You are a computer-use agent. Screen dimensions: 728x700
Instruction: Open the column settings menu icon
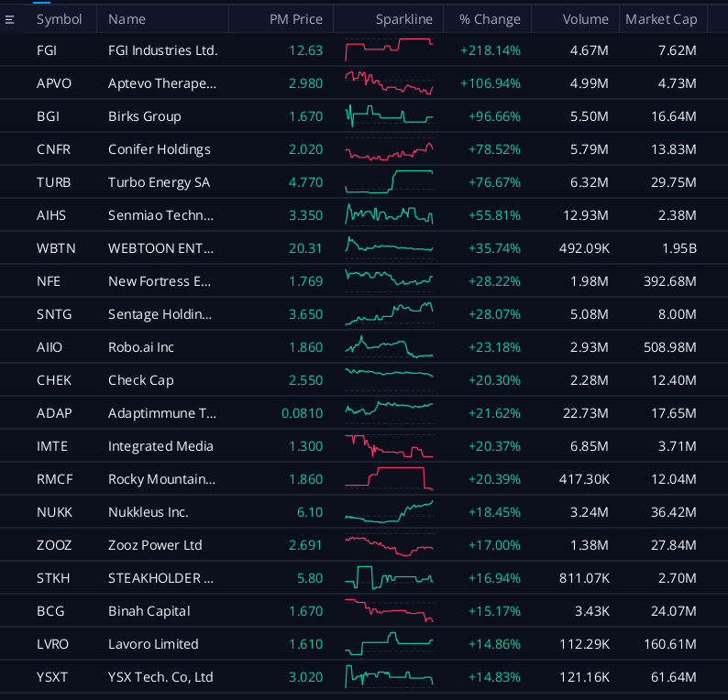[x=9, y=19]
